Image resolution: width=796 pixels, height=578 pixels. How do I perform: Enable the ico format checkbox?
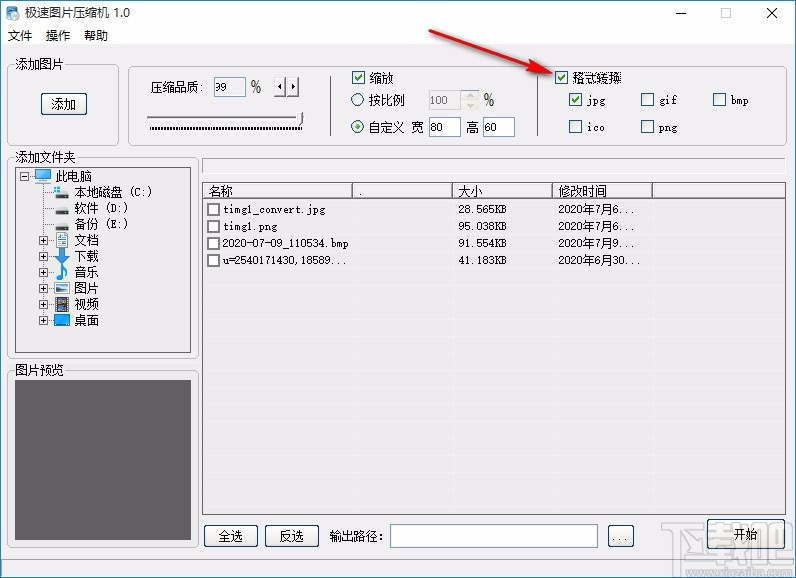point(575,126)
